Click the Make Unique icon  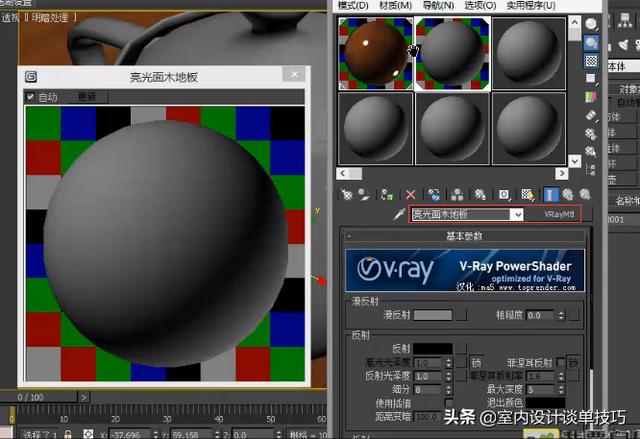pyautogui.click(x=457, y=195)
